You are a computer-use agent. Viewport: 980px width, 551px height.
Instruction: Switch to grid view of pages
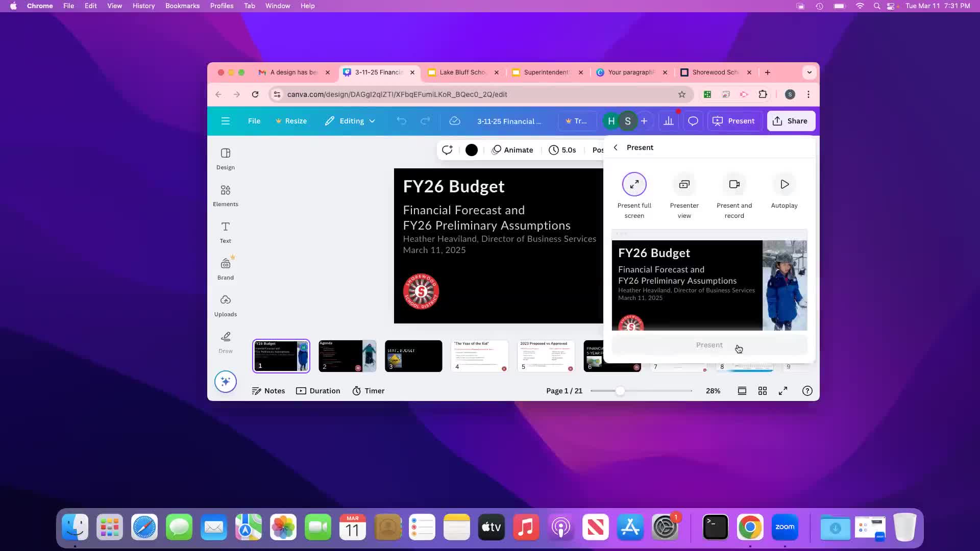(x=762, y=391)
